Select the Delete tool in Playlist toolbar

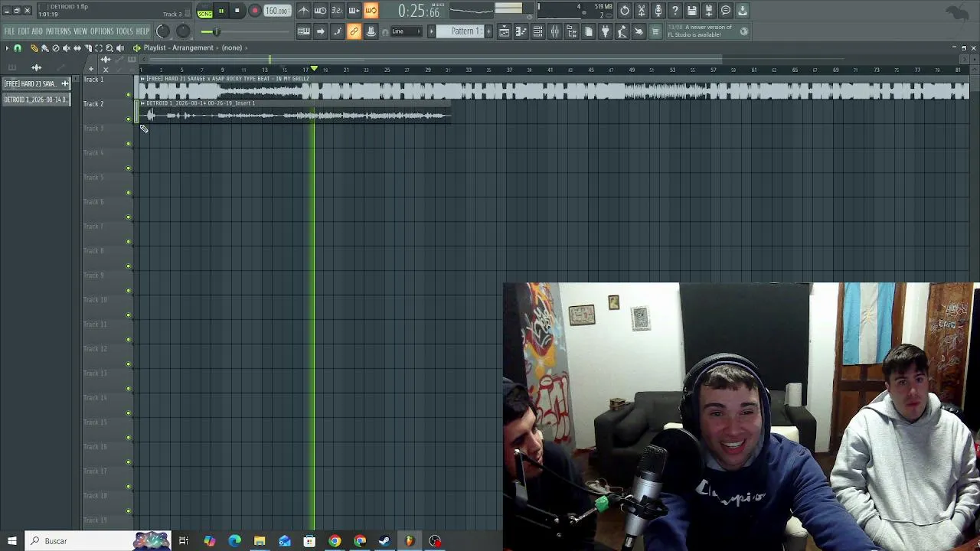click(x=55, y=48)
